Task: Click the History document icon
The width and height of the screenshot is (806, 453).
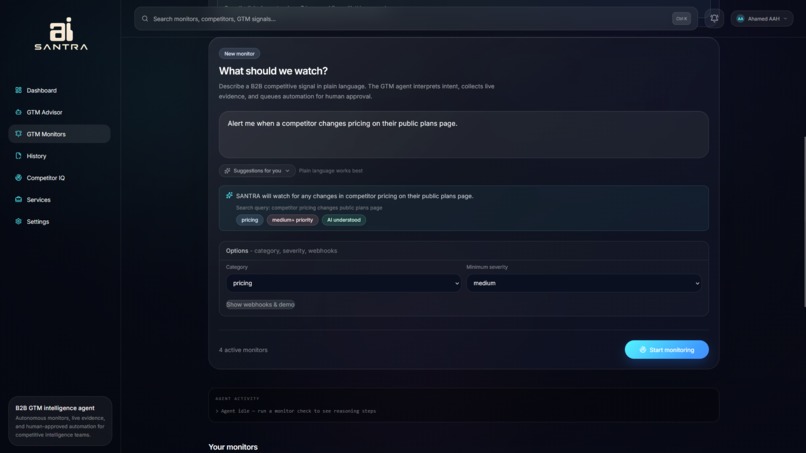Action: (x=19, y=156)
